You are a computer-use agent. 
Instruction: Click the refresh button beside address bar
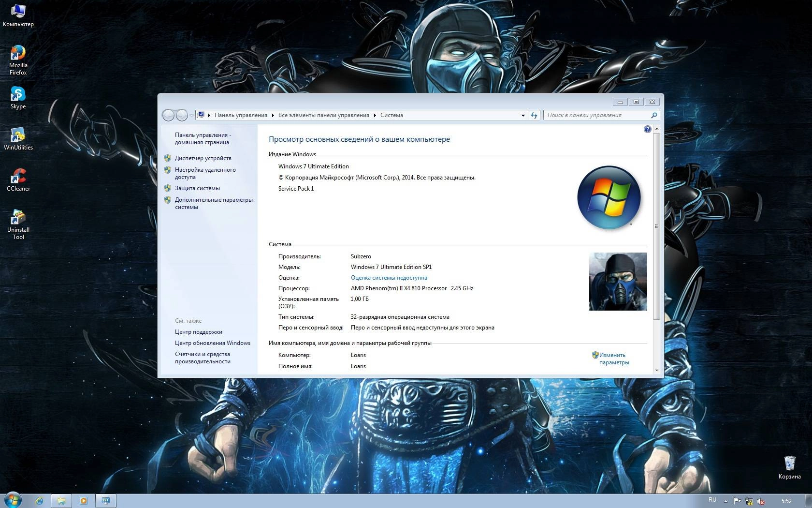[x=534, y=115]
